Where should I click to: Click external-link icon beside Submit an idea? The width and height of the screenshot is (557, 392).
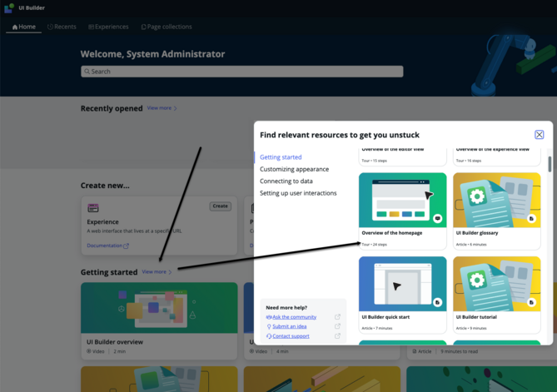coord(337,326)
